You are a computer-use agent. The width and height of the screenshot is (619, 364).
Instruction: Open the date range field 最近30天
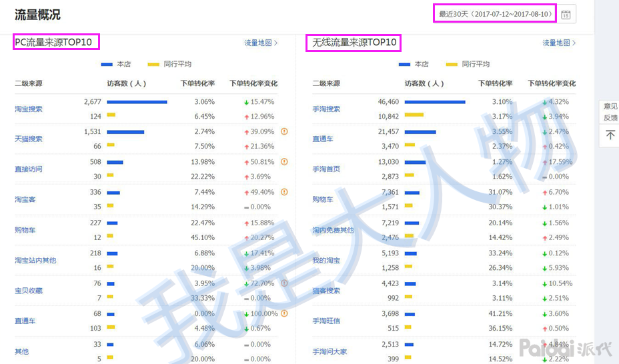click(495, 14)
